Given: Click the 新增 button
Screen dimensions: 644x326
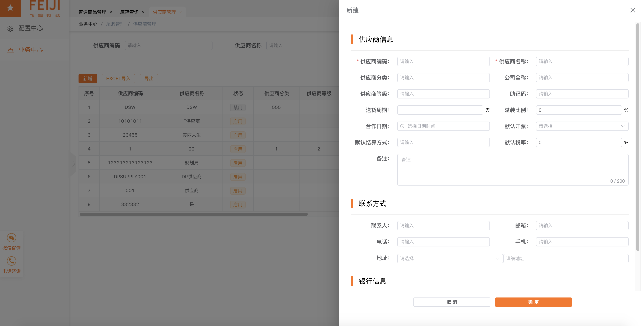Looking at the screenshot, I should (88, 79).
